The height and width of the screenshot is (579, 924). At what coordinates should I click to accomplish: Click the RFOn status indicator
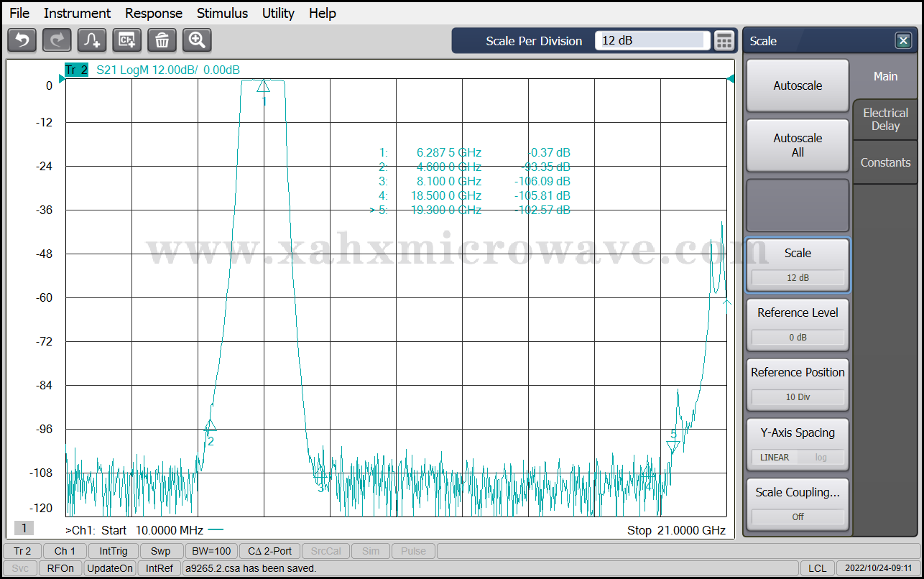point(60,568)
